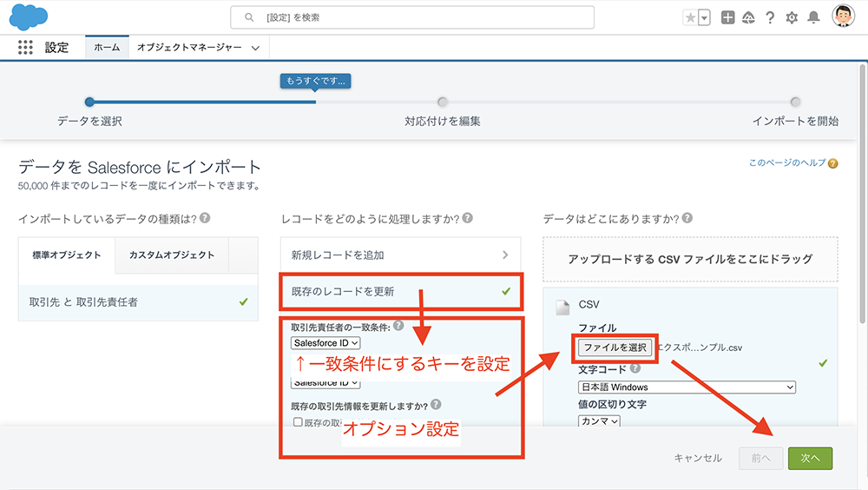Viewport: 868px width, 490px height.
Task: Click the 対応付けを編集 progress step marker
Action: (443, 102)
